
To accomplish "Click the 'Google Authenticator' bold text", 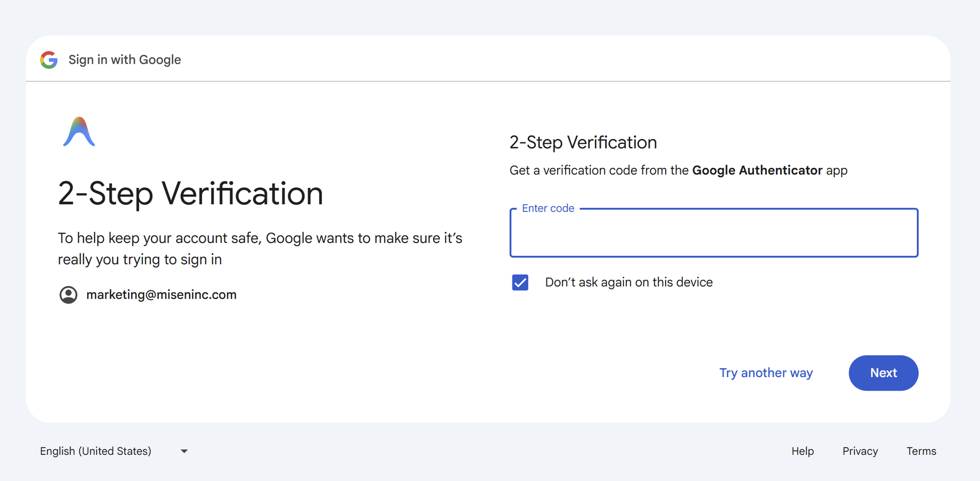I will point(757,170).
